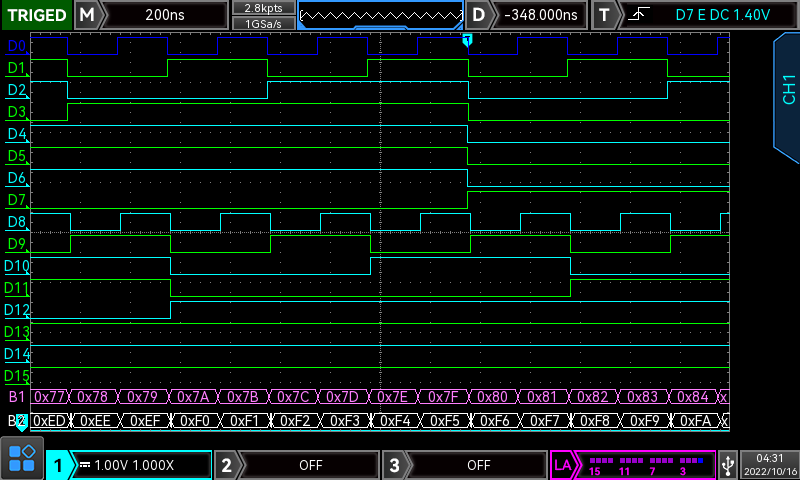Click the USB device status icon

727,464
